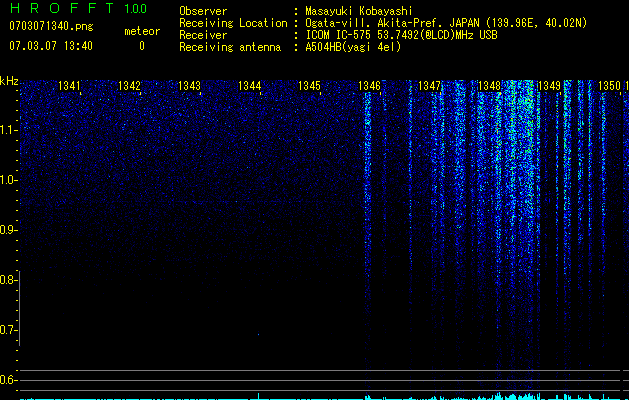
Task: Click the 1.0 kHz frequency tick label
Action: [7, 180]
